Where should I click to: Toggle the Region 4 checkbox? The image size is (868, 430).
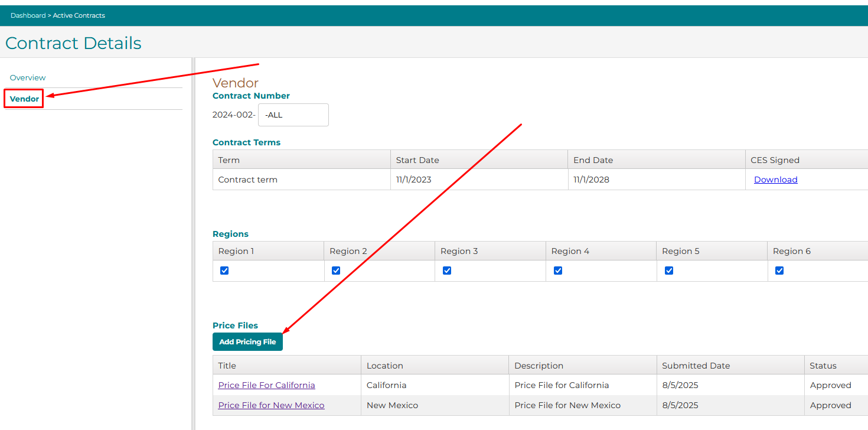558,271
